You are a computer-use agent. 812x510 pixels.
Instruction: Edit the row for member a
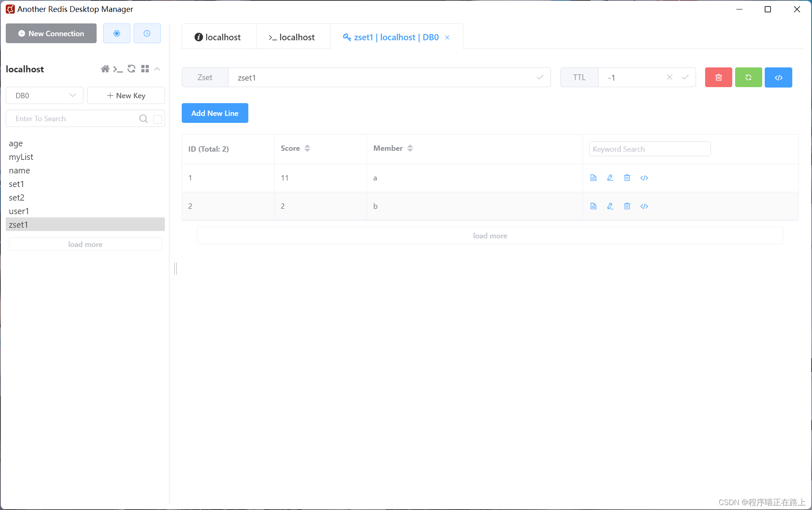[610, 178]
